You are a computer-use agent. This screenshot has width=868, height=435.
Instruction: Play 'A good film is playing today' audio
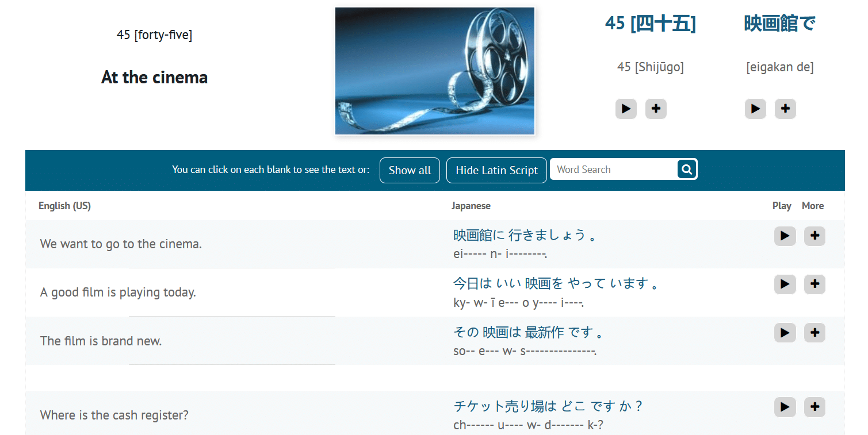pyautogui.click(x=785, y=284)
